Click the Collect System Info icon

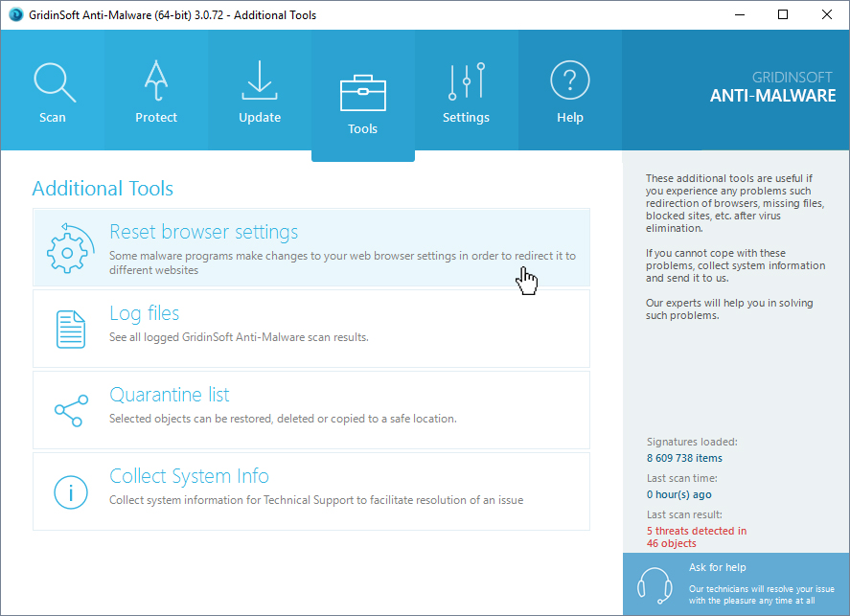click(71, 491)
